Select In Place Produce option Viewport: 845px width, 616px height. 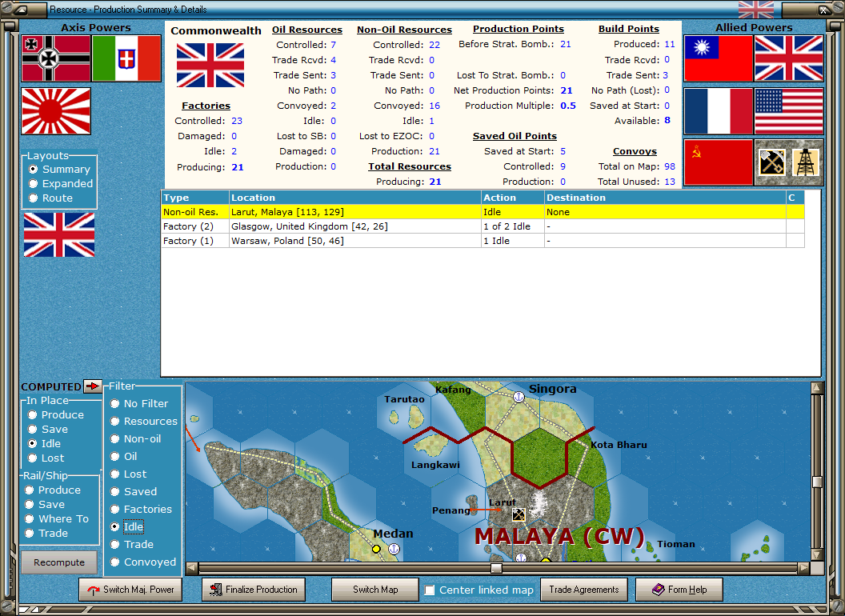pos(56,415)
